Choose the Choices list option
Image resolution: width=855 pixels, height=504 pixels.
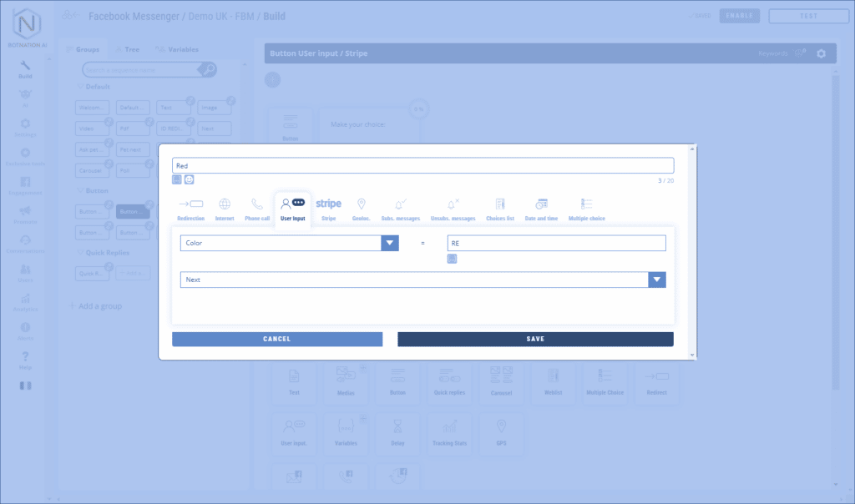click(500, 208)
